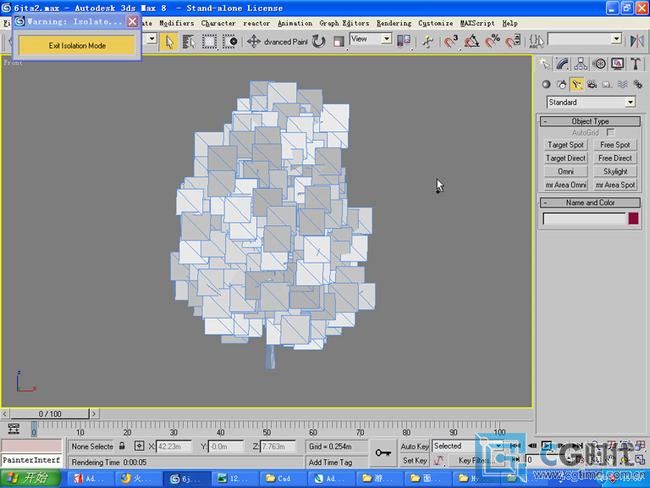This screenshot has width=650, height=488.
Task: Click the Mirror tool icon
Action: 637,41
